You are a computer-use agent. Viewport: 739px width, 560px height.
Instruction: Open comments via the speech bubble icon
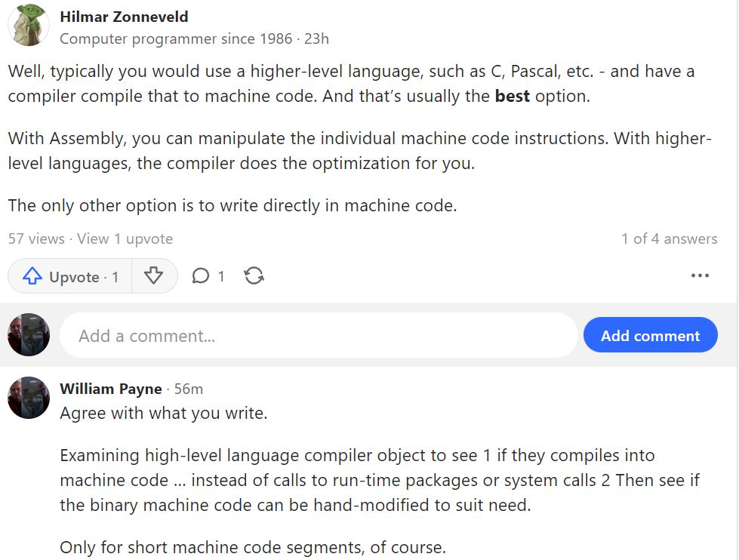click(x=200, y=275)
